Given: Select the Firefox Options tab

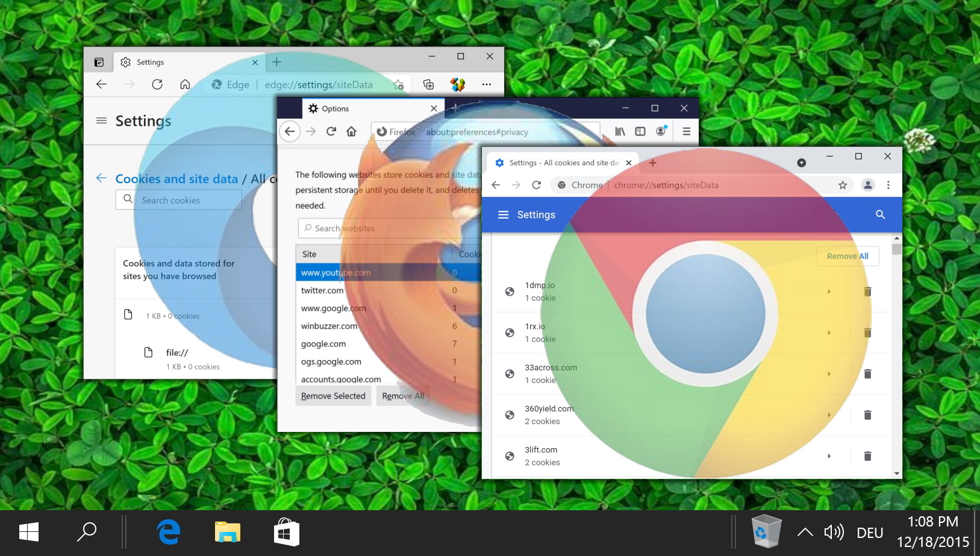Looking at the screenshot, I should 373,108.
